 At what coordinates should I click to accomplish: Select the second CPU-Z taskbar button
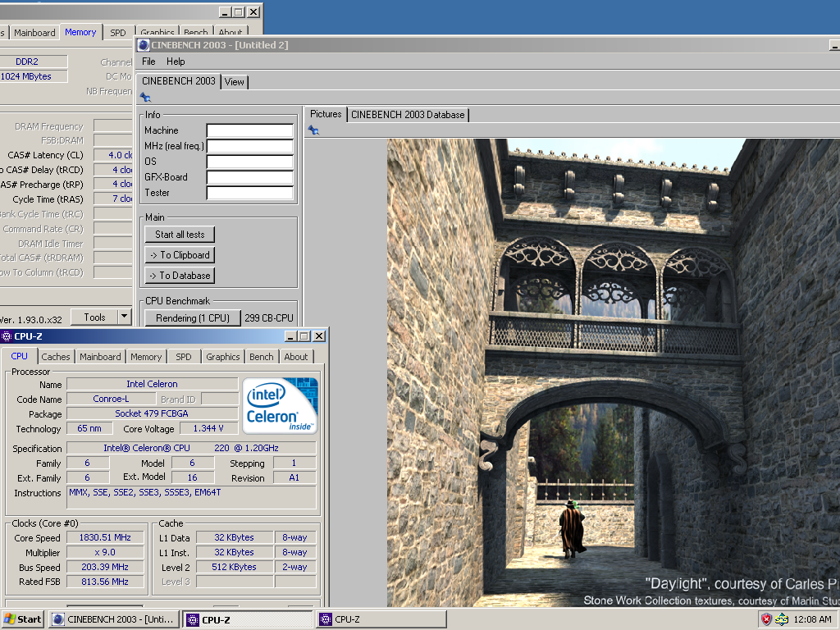(381, 619)
